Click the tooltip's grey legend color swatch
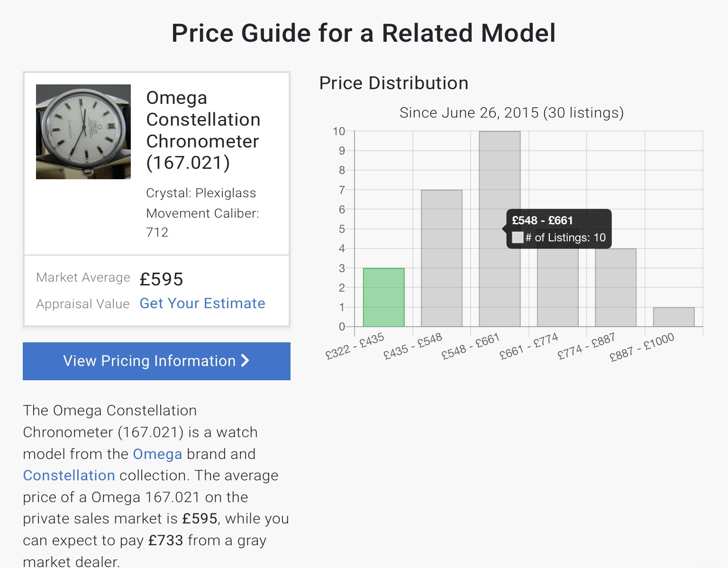 (518, 238)
